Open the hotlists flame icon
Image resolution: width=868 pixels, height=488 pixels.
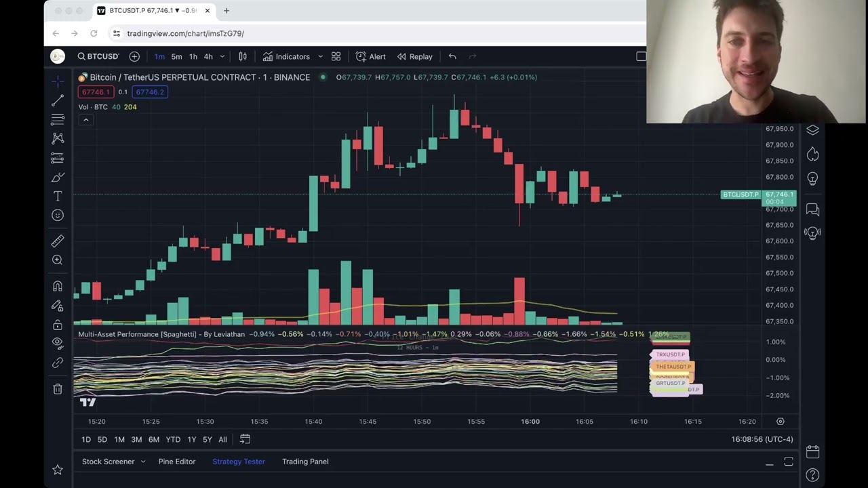(x=812, y=155)
